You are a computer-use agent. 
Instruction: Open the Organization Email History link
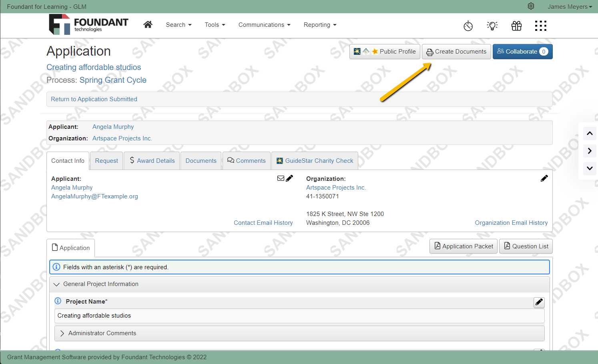tap(511, 222)
